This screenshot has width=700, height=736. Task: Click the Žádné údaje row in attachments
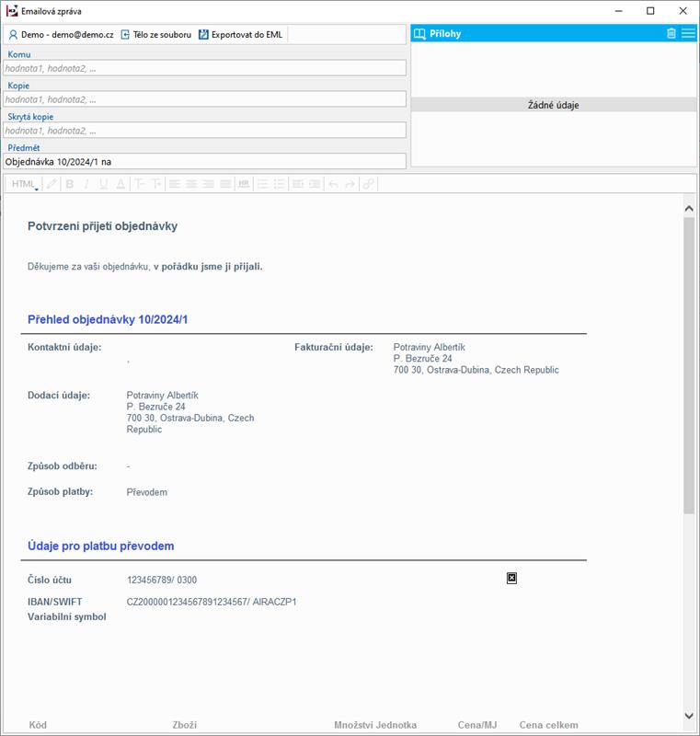[554, 105]
